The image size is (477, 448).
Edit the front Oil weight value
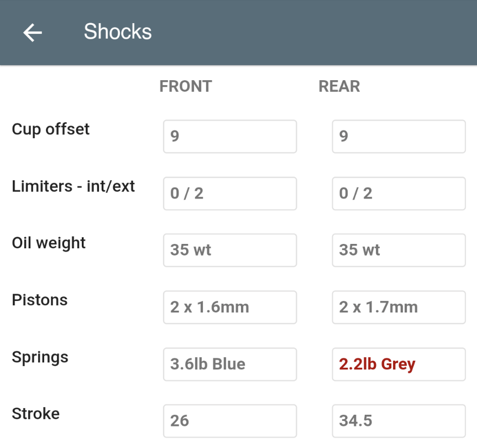click(229, 250)
